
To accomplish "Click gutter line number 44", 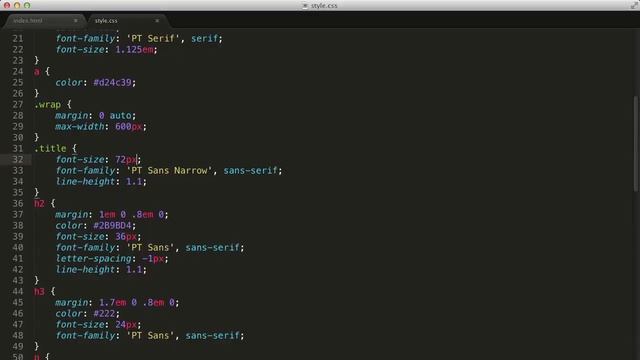I will 18,291.
